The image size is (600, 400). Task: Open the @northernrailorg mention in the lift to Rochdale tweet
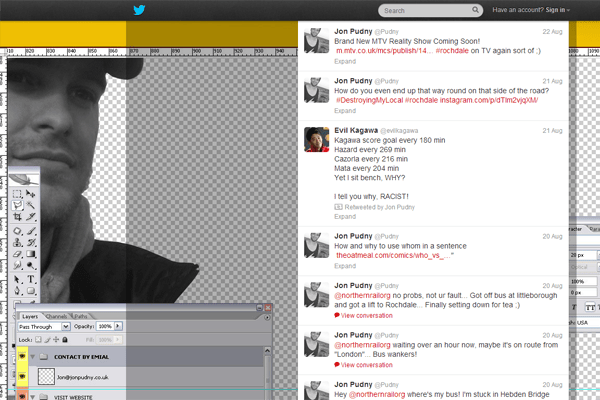[x=362, y=296]
